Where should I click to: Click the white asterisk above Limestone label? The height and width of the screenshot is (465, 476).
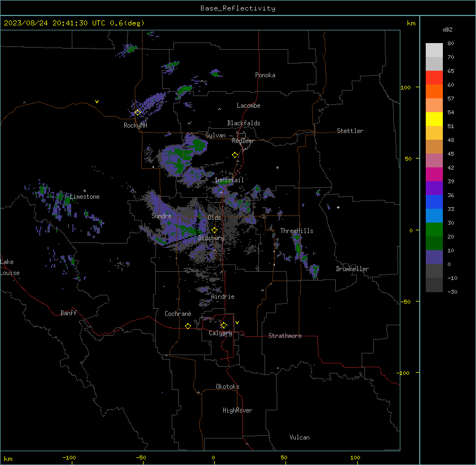pyautogui.click(x=84, y=191)
